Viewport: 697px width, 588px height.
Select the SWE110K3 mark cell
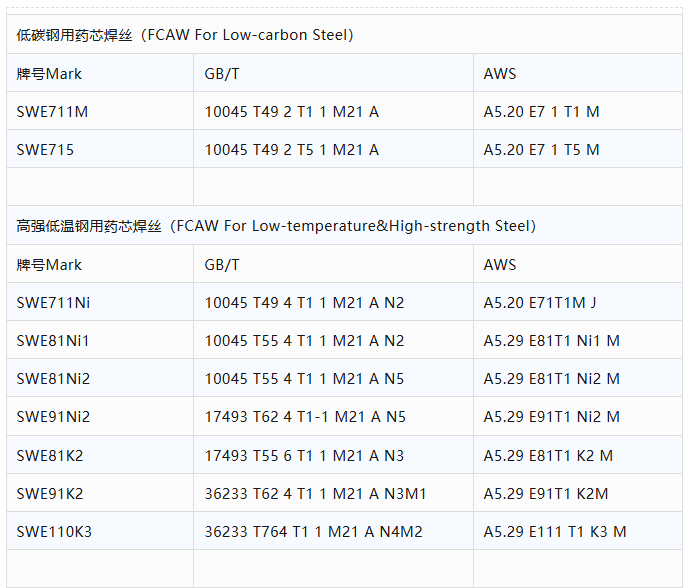pos(54,532)
